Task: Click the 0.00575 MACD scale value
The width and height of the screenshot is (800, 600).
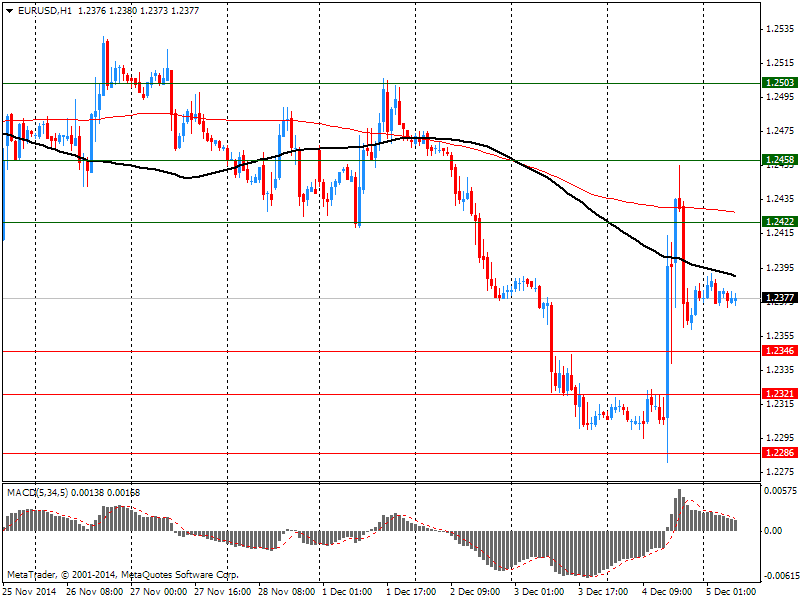Action: (780, 491)
